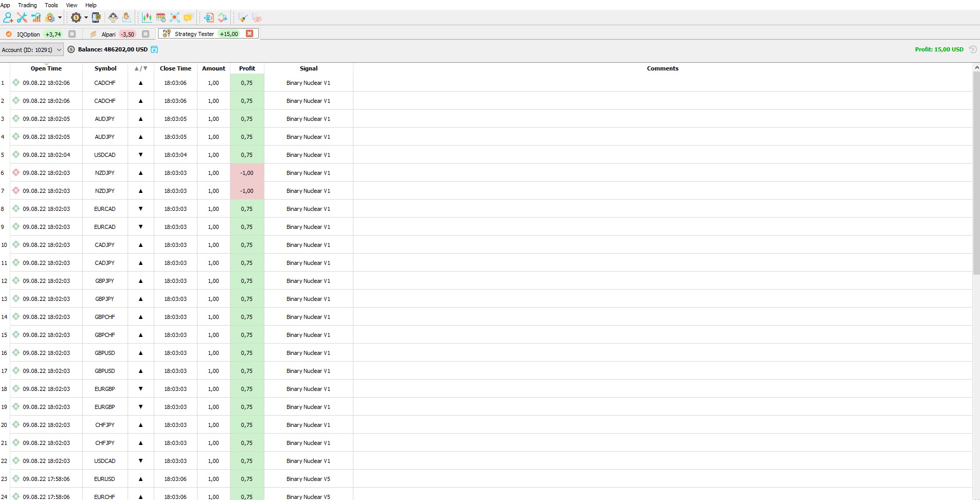
Task: Sort by the up/down direction column header
Action: coord(140,68)
